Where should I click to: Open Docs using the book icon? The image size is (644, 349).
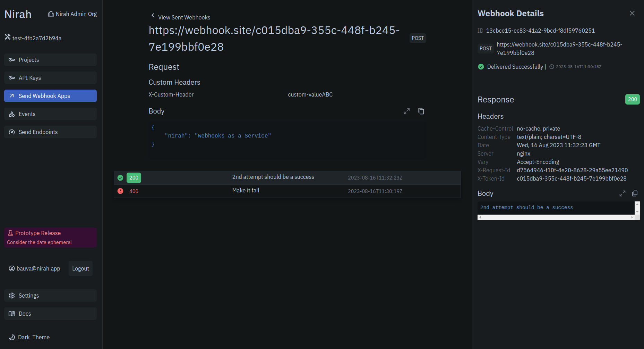click(x=11, y=313)
